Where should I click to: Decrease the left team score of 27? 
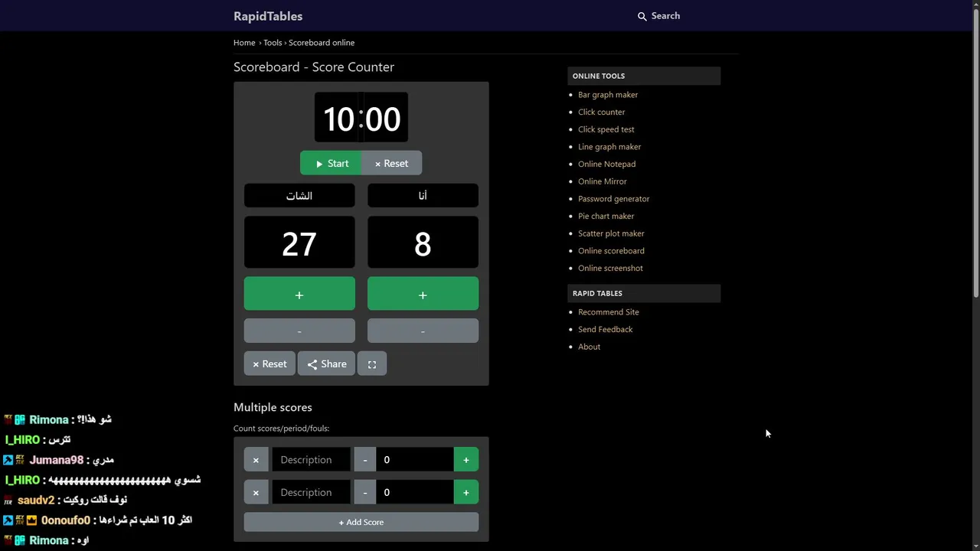tap(299, 331)
